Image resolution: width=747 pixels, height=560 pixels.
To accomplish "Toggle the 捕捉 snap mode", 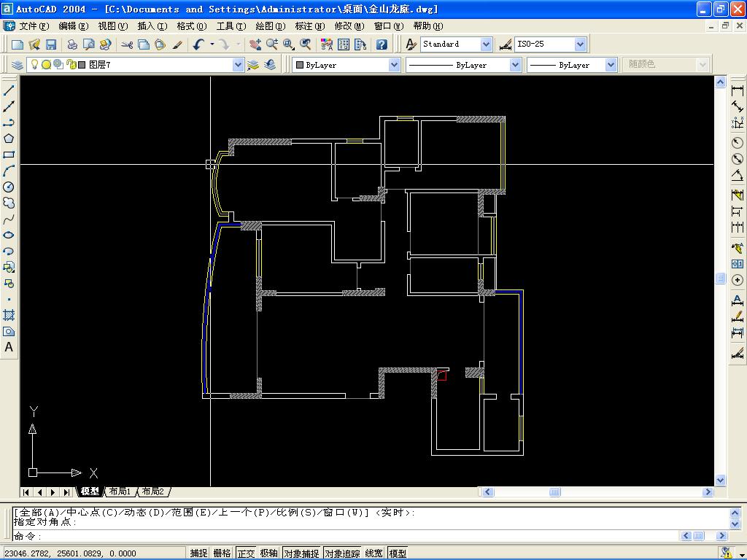I will tap(198, 553).
